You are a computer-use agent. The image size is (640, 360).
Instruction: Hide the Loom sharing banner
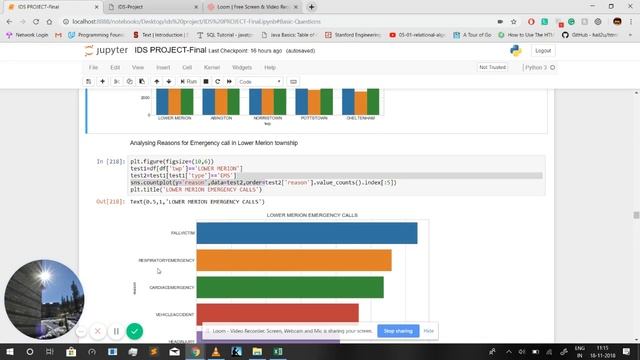point(428,331)
